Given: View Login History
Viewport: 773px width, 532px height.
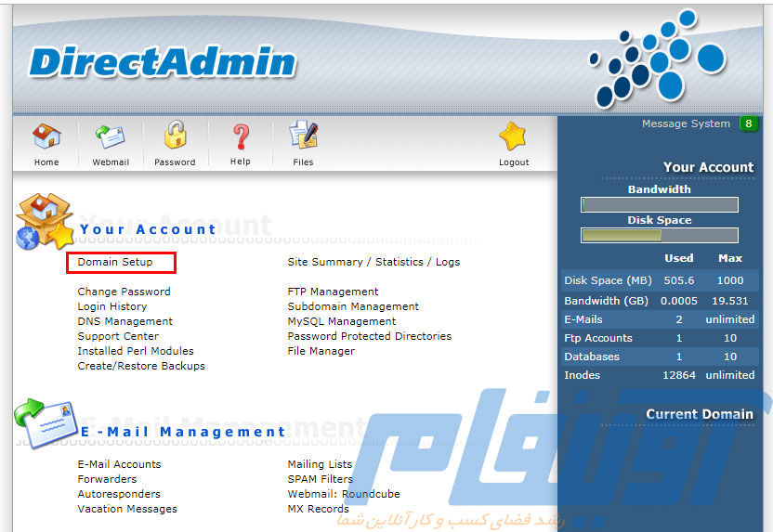Looking at the screenshot, I should coord(111,306).
